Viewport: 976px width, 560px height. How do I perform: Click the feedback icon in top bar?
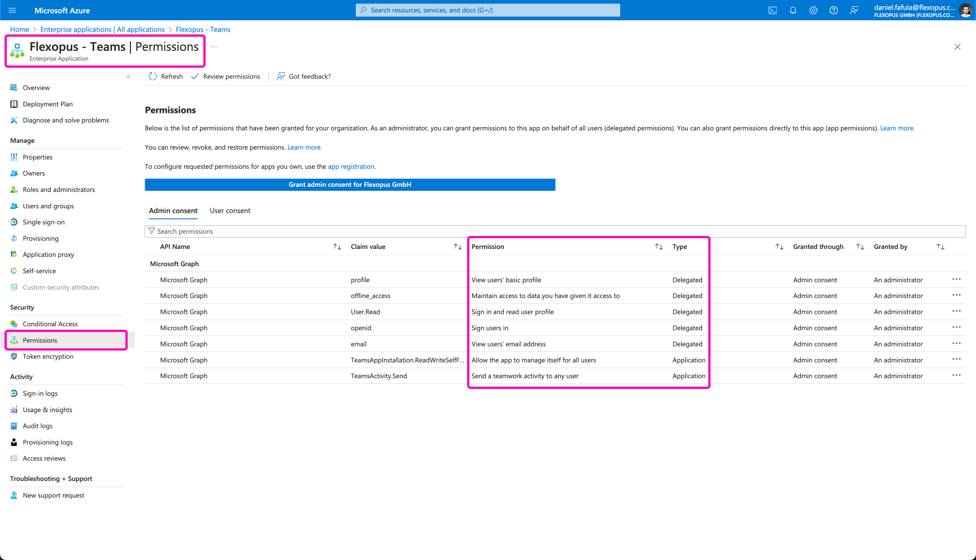point(854,10)
